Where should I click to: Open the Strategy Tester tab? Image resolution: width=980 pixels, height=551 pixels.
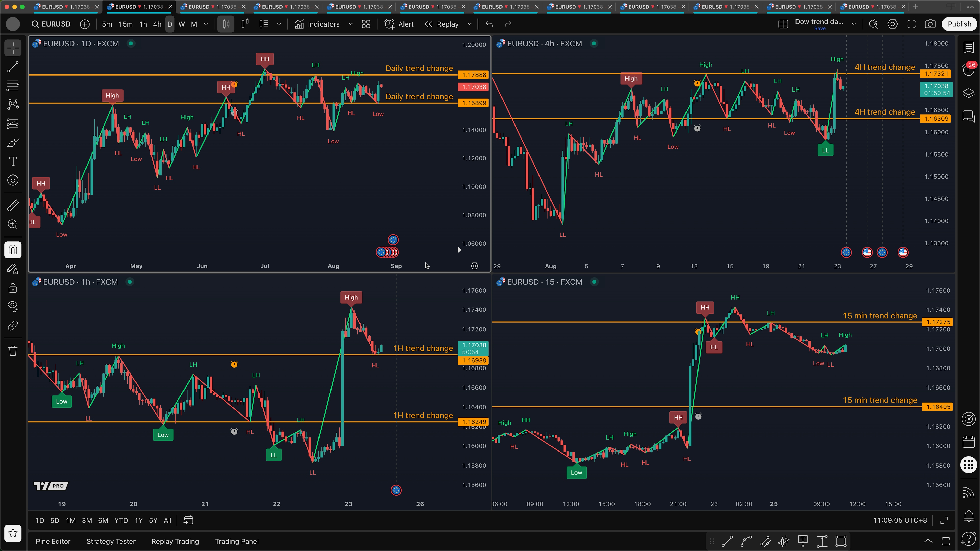pyautogui.click(x=111, y=541)
